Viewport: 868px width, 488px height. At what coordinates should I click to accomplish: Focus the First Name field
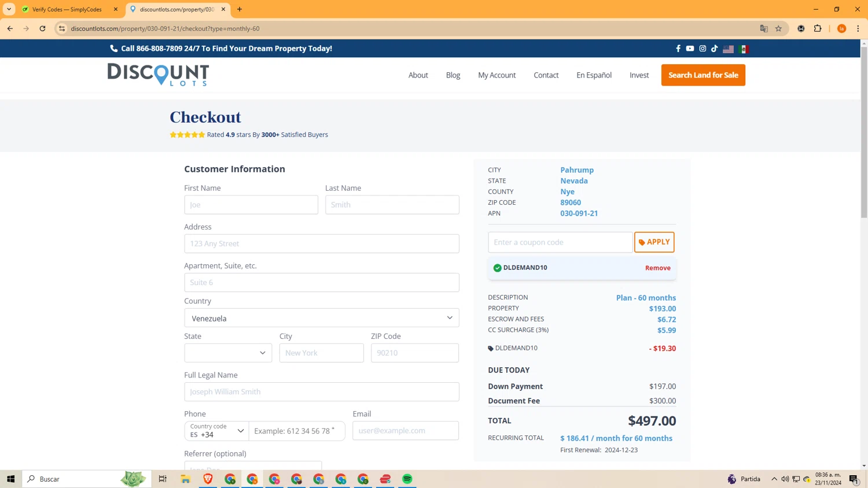(x=251, y=205)
